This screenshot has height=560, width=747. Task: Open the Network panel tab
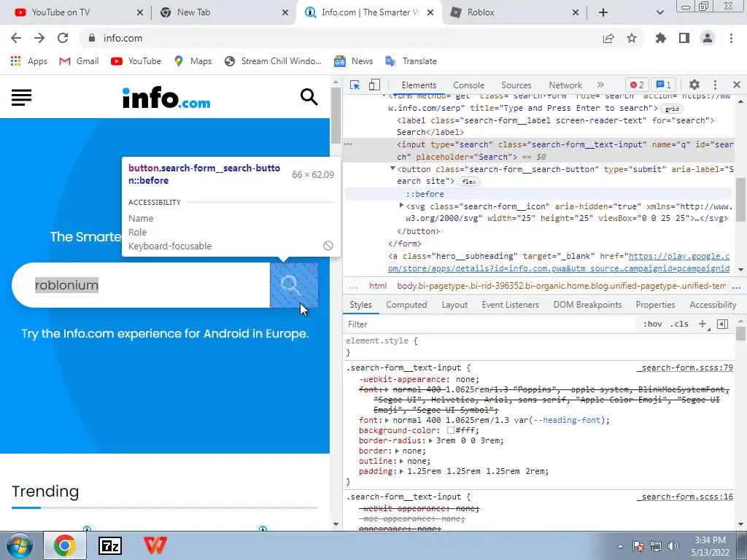click(565, 85)
